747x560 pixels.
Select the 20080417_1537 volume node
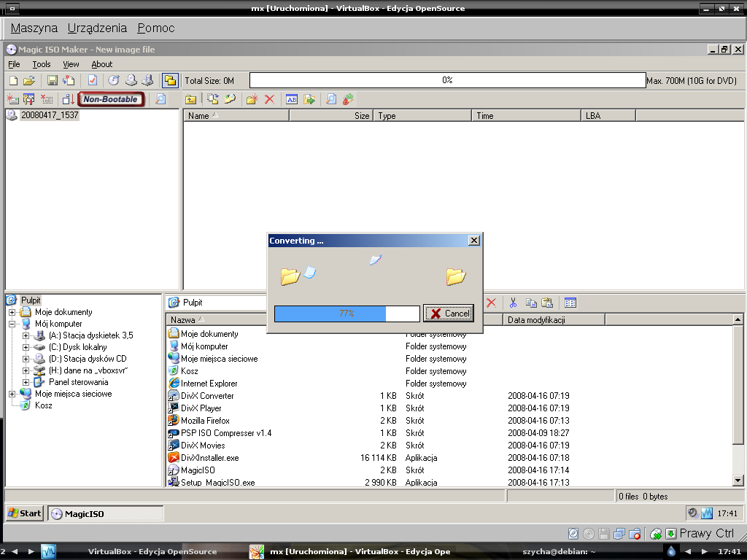pyautogui.click(x=50, y=114)
